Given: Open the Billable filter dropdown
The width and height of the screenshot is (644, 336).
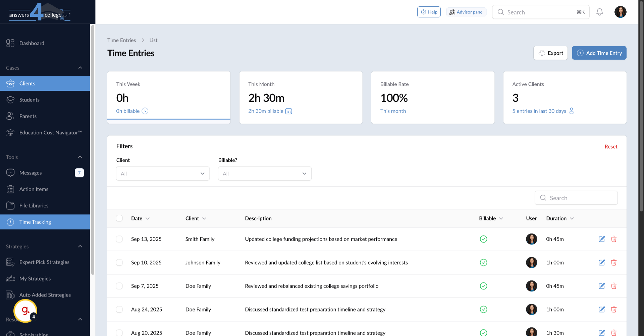Looking at the screenshot, I should (x=265, y=174).
